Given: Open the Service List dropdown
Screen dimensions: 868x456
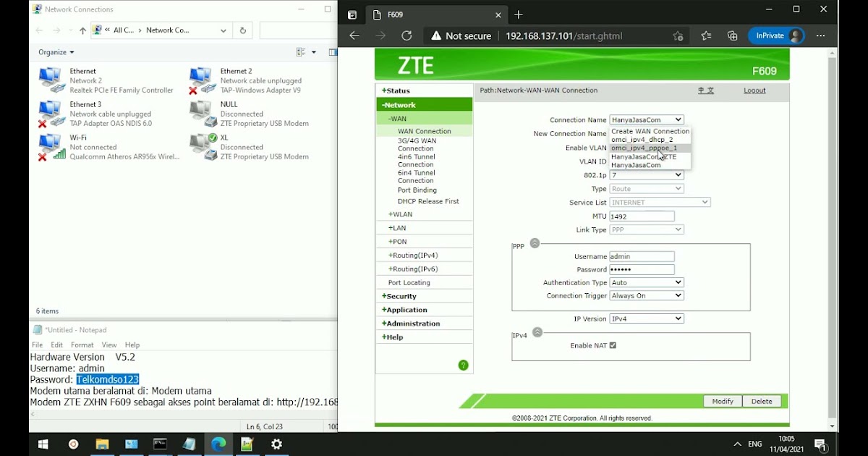Looking at the screenshot, I should coord(660,203).
